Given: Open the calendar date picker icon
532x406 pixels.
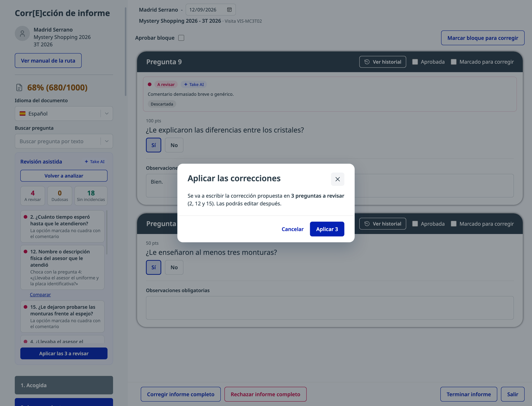Looking at the screenshot, I should (229, 10).
